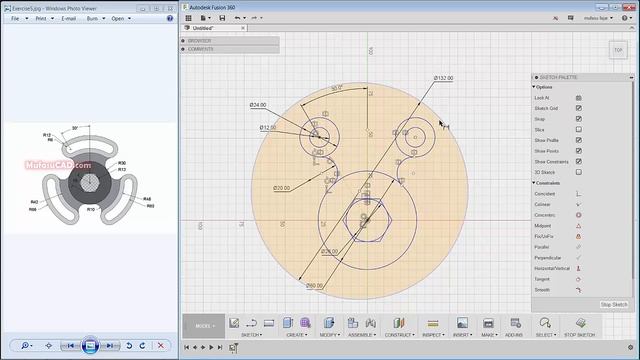Screen dimensions: 640x360
Task: Select the Rectangle sketch tool icon
Action: pos(269,323)
